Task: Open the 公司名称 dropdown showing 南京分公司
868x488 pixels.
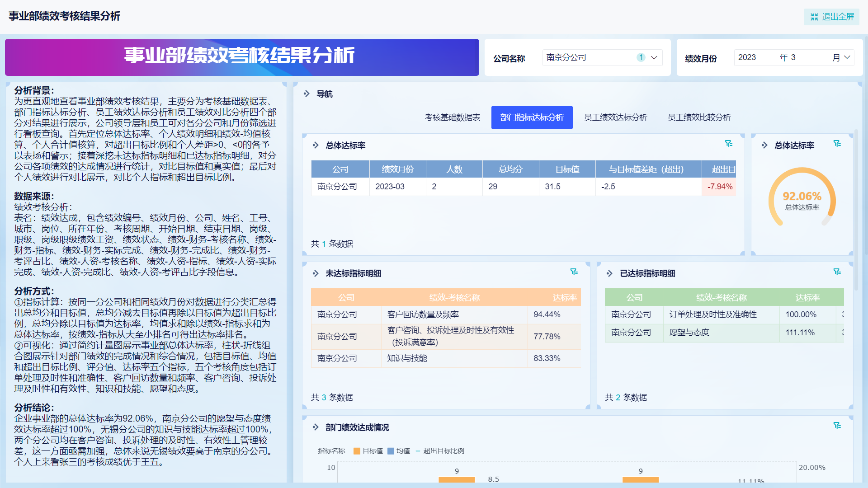Action: click(x=602, y=57)
